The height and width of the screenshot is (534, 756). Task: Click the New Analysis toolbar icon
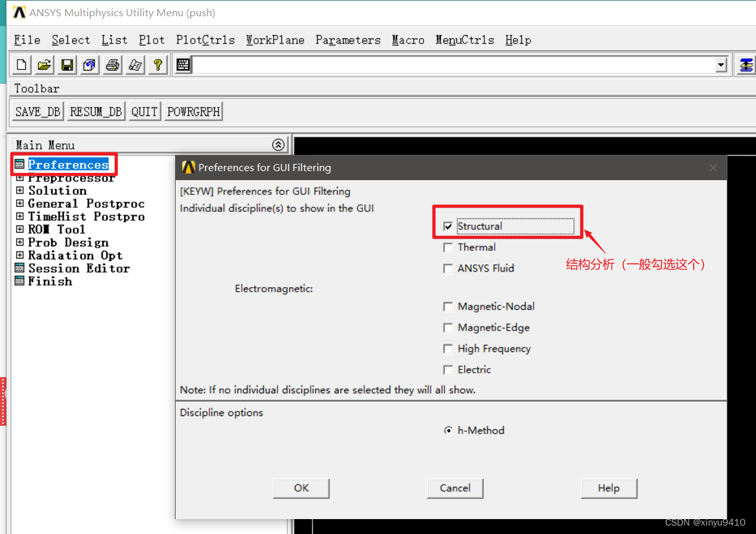coord(21,65)
